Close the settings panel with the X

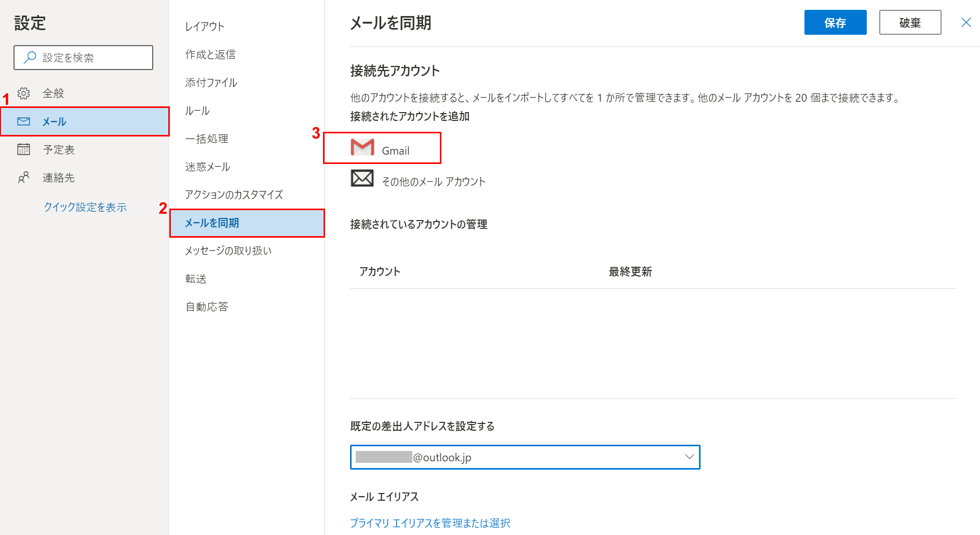point(966,22)
